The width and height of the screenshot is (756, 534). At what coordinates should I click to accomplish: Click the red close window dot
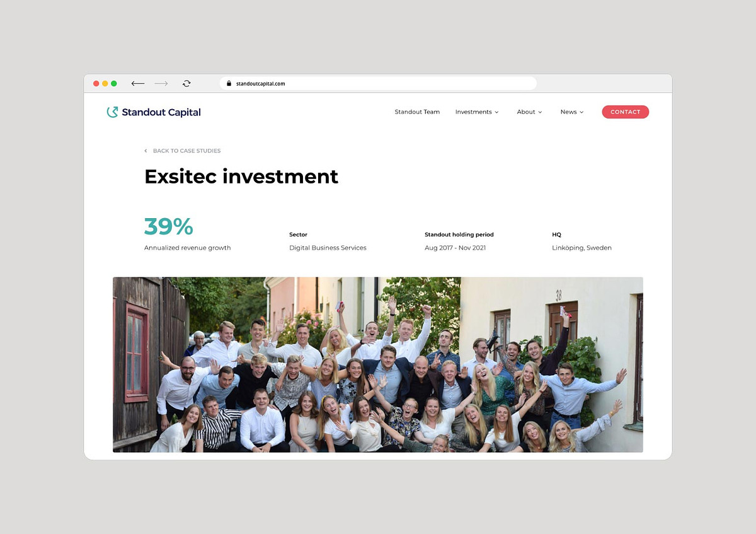(96, 83)
